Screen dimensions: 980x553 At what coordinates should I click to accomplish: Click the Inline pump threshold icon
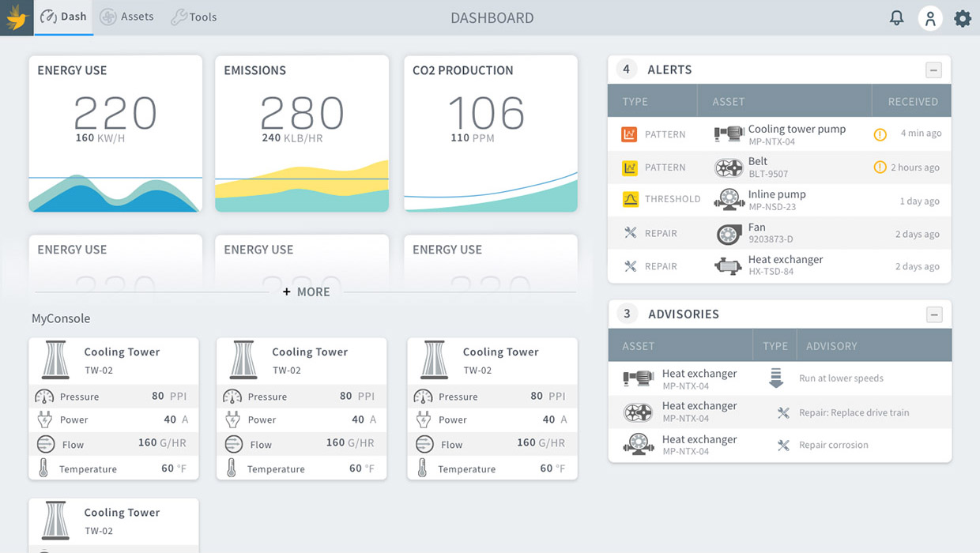[630, 200]
